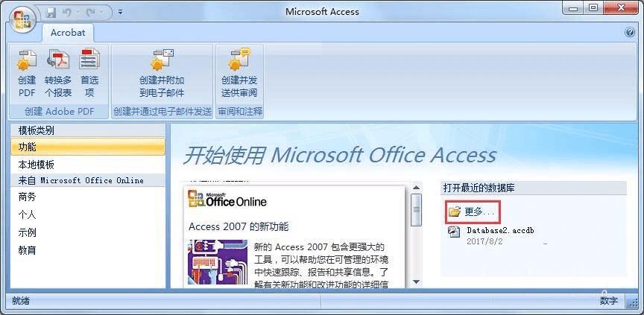
Task: Expand the Customize Quick Access Toolbar dropdown
Action: [x=120, y=12]
